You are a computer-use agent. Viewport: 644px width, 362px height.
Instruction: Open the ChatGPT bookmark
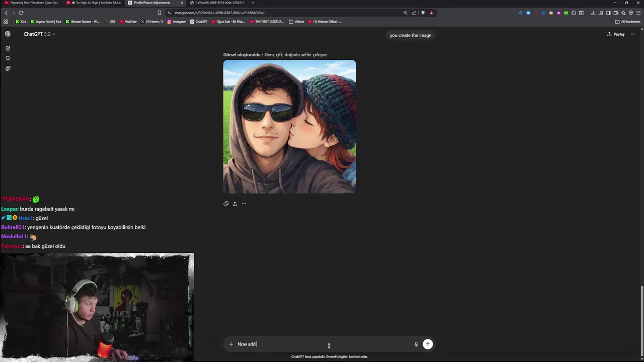point(199,22)
